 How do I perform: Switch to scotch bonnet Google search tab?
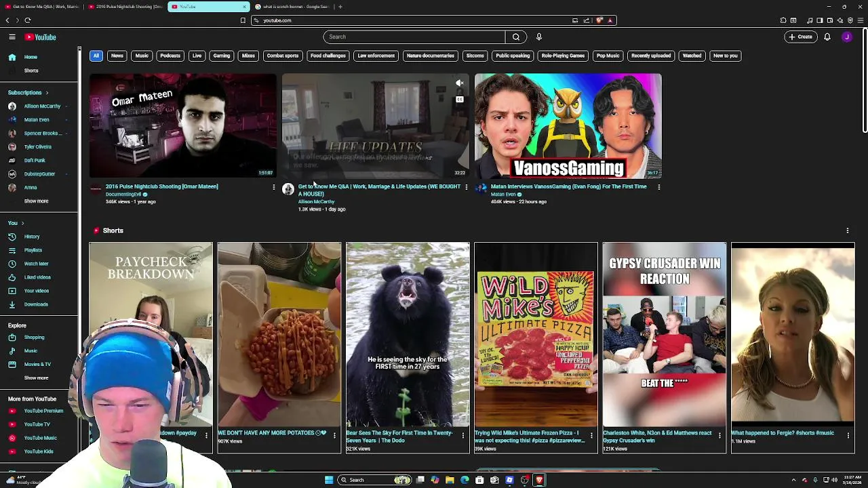(x=292, y=7)
